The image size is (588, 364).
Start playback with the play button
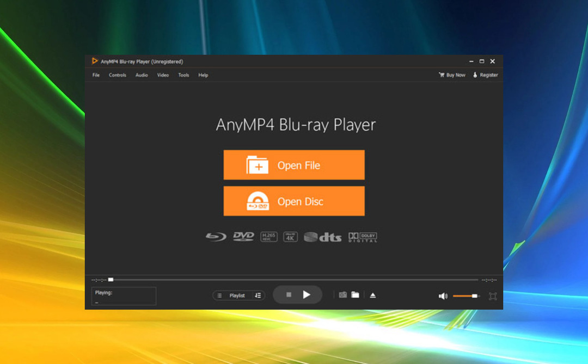307,295
